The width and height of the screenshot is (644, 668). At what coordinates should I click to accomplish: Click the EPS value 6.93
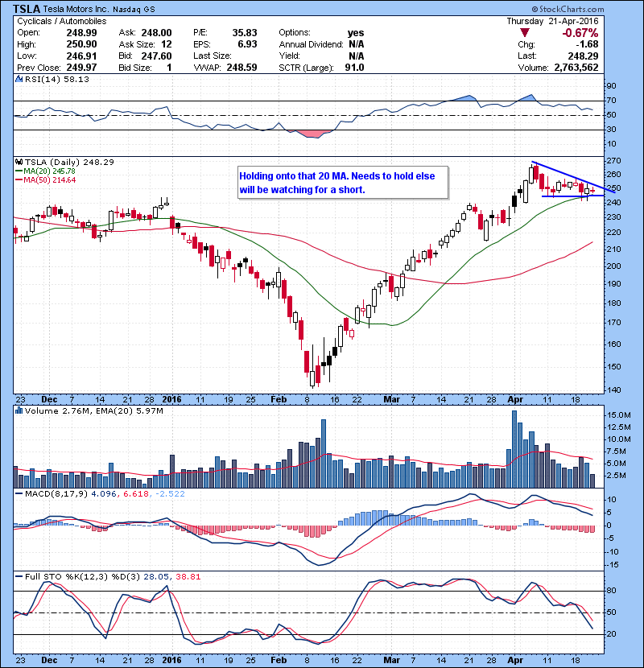tap(248, 44)
